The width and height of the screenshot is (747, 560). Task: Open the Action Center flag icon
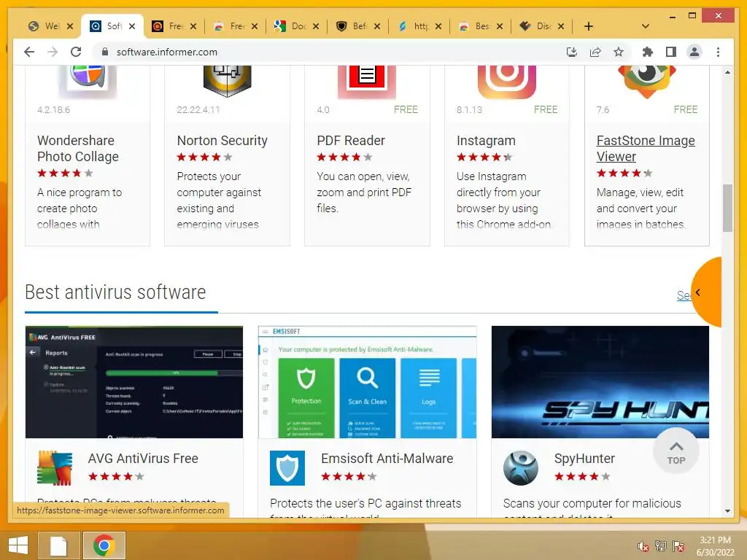tap(678, 546)
